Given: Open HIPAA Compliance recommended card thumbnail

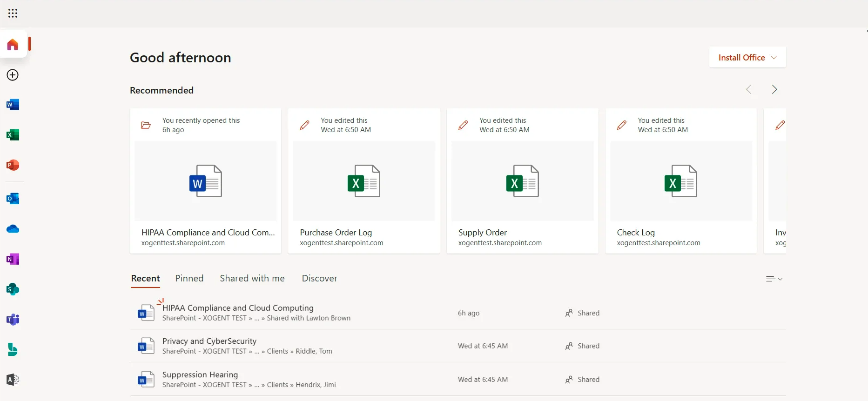Looking at the screenshot, I should click(205, 181).
